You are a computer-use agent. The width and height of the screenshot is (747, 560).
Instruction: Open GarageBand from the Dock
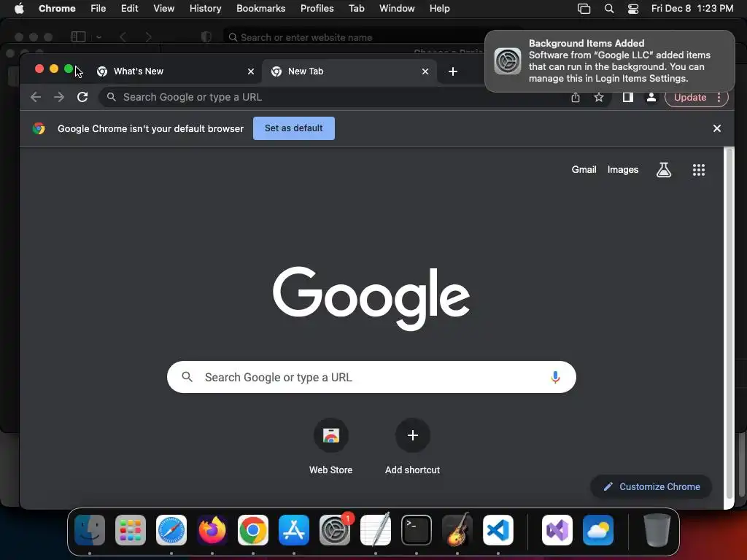pyautogui.click(x=457, y=530)
